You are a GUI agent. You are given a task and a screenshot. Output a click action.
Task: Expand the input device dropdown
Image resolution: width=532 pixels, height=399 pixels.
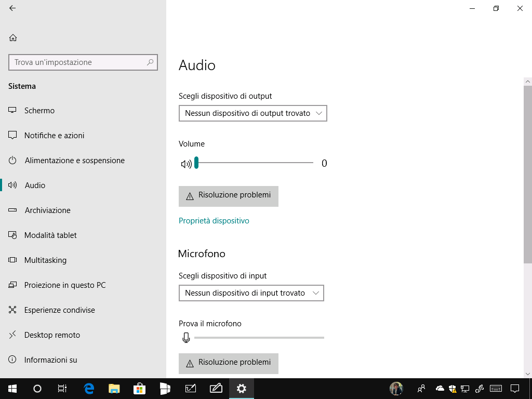(x=251, y=293)
